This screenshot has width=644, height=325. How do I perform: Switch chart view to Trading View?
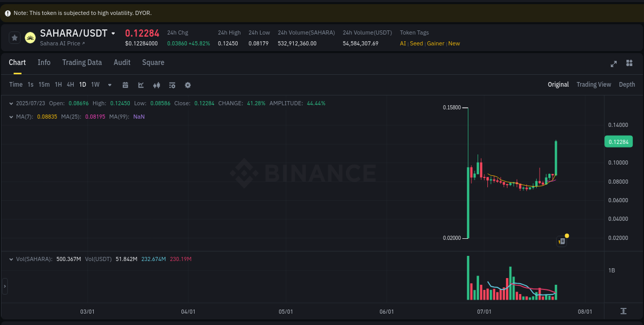(594, 84)
